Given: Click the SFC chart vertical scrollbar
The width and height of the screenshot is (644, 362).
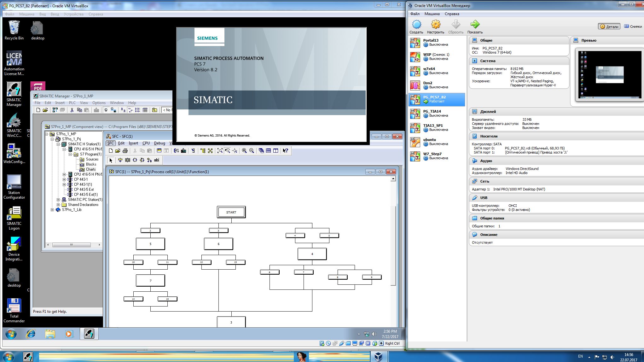Looking at the screenshot, I should (393, 246).
